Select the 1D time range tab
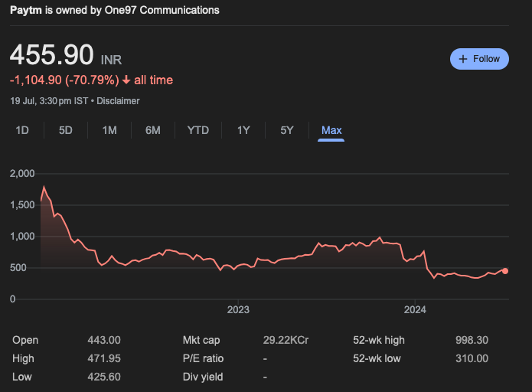 pos(22,130)
